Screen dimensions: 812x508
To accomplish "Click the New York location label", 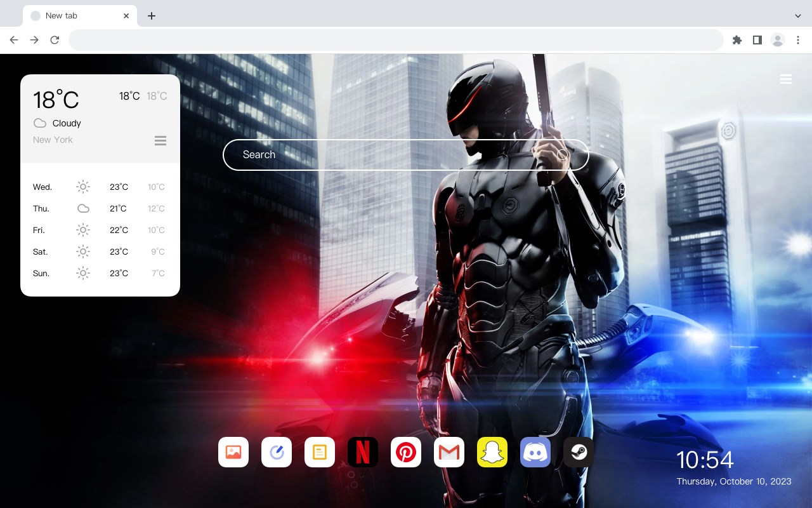I will 53,140.
